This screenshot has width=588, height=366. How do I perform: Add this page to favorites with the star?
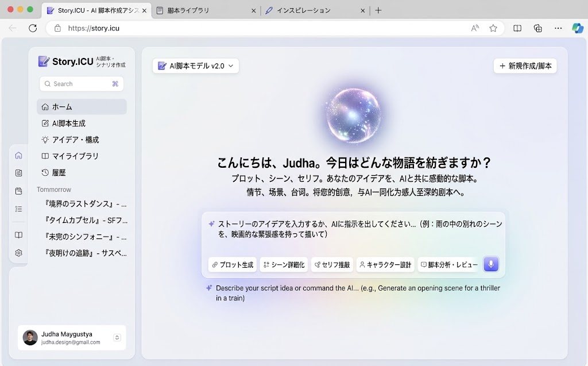point(493,28)
